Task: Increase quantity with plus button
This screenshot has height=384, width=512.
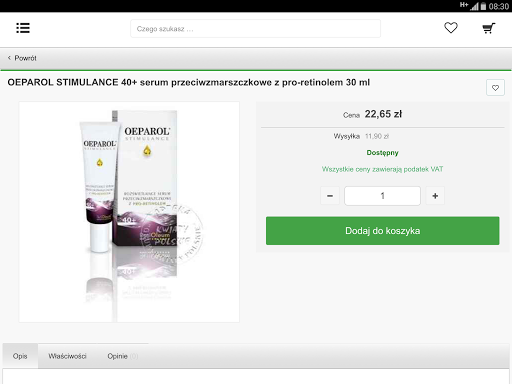Action: (435, 196)
